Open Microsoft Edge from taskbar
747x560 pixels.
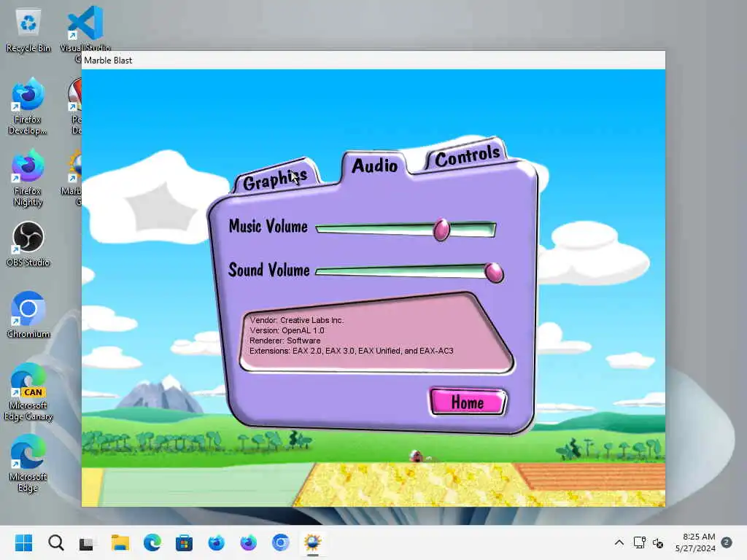point(152,542)
